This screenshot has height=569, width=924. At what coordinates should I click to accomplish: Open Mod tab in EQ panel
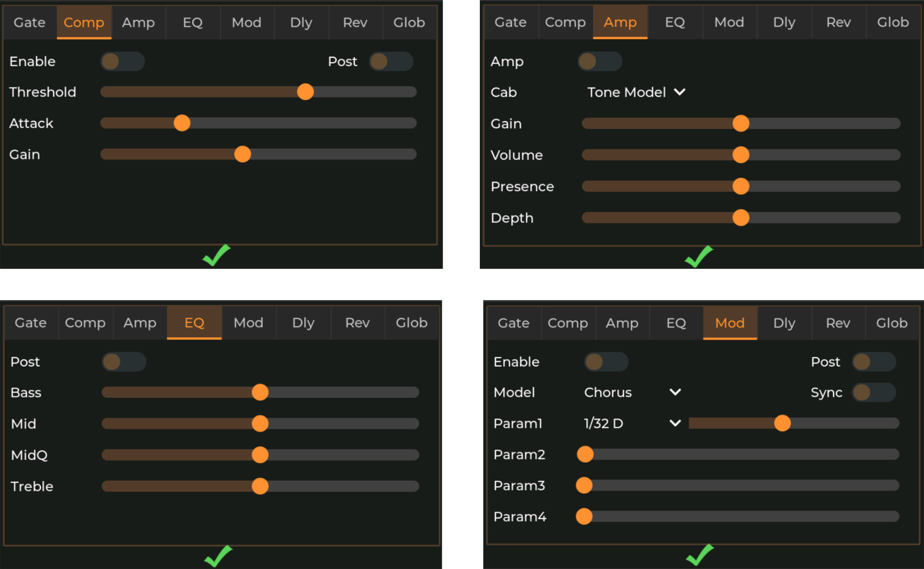pyautogui.click(x=249, y=323)
